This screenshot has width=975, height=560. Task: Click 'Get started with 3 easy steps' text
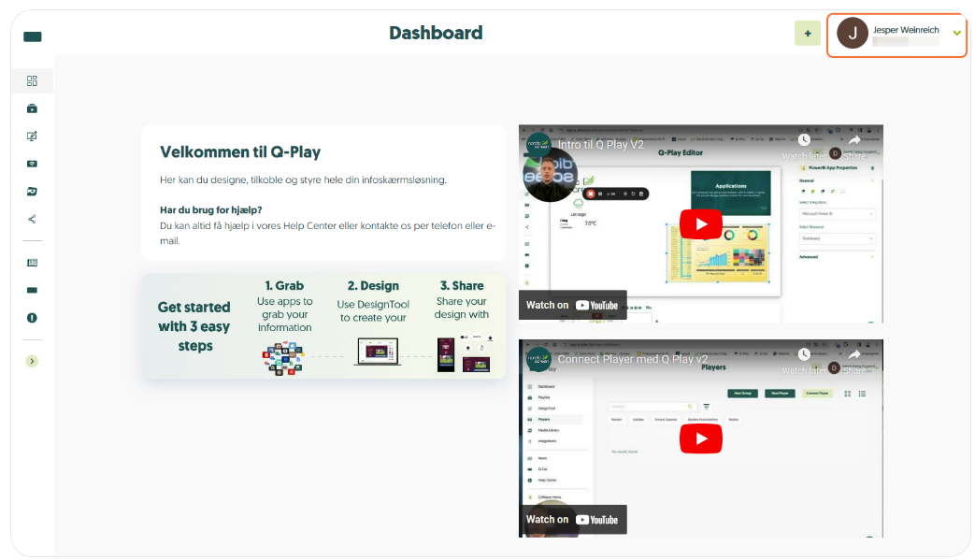click(194, 326)
